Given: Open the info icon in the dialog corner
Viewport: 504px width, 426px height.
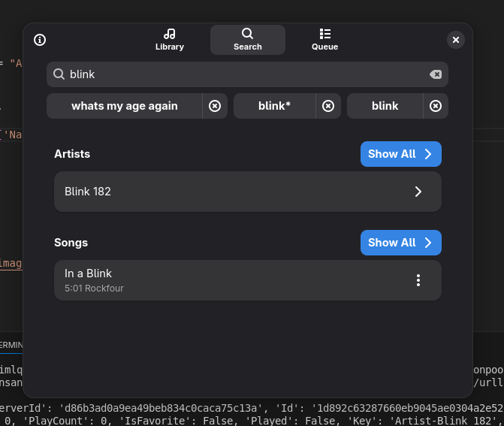Looking at the screenshot, I should click(x=40, y=40).
